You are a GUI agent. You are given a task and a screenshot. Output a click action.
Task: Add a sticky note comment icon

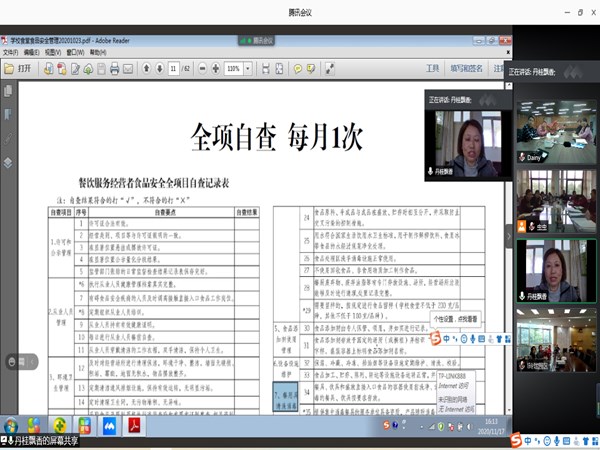297,68
